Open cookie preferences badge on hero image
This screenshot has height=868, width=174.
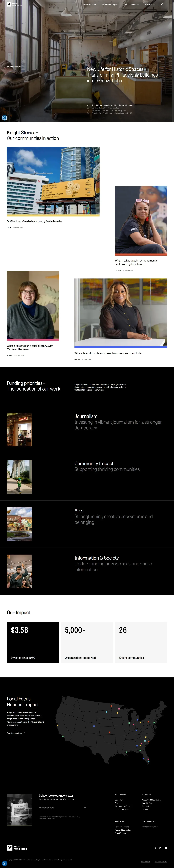click(5, 118)
